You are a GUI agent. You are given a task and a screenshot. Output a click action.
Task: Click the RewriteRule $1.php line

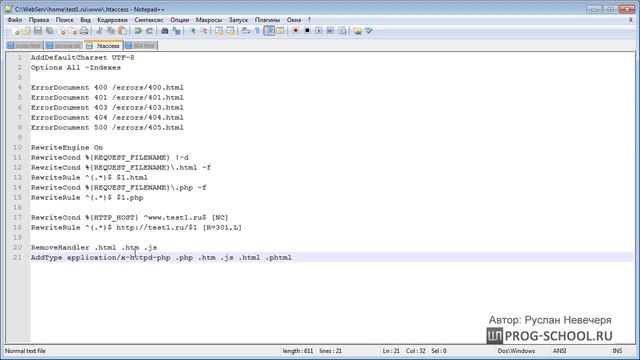click(x=87, y=198)
